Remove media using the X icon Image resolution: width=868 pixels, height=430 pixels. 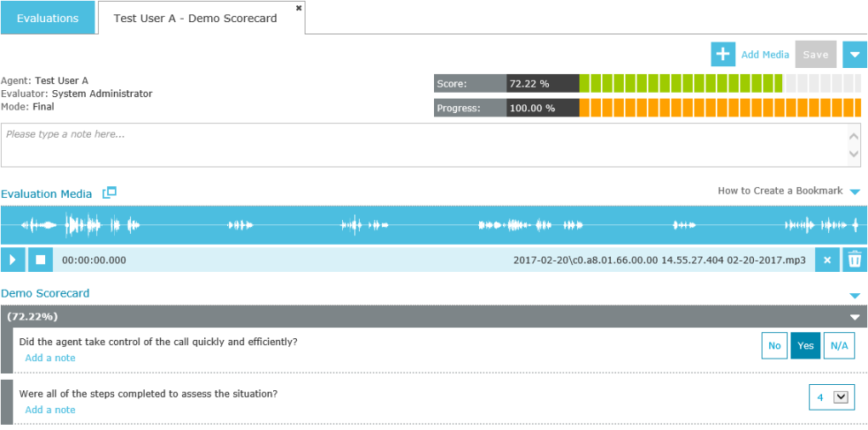coord(827,260)
